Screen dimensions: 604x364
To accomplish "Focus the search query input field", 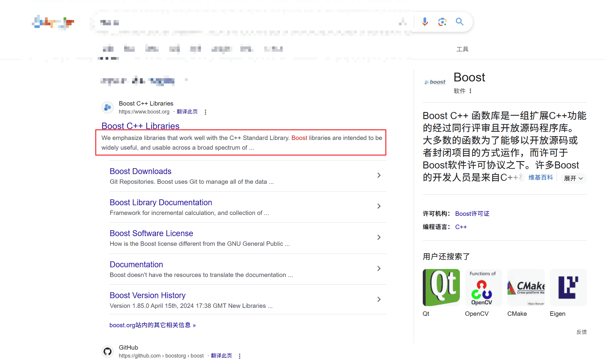I will [247, 22].
